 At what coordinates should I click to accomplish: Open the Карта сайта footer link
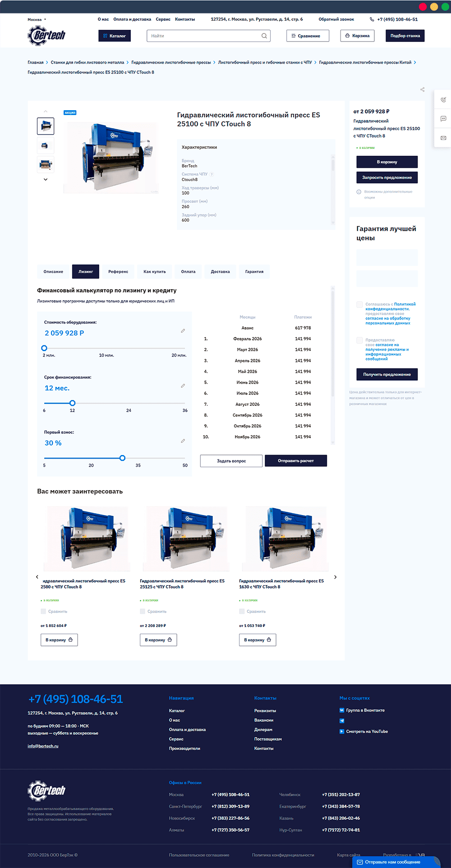[x=349, y=855]
